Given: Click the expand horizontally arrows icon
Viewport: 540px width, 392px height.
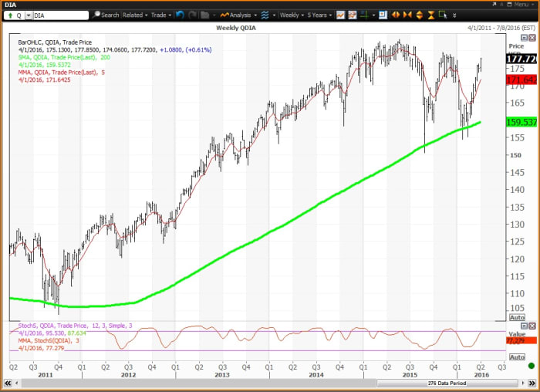Looking at the screenshot, I should pos(396,15).
